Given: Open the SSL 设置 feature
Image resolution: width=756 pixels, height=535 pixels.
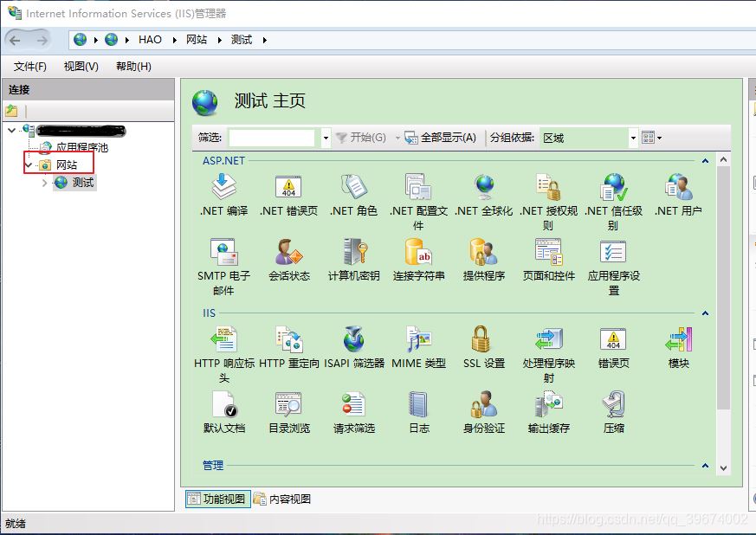Looking at the screenshot, I should click(483, 347).
